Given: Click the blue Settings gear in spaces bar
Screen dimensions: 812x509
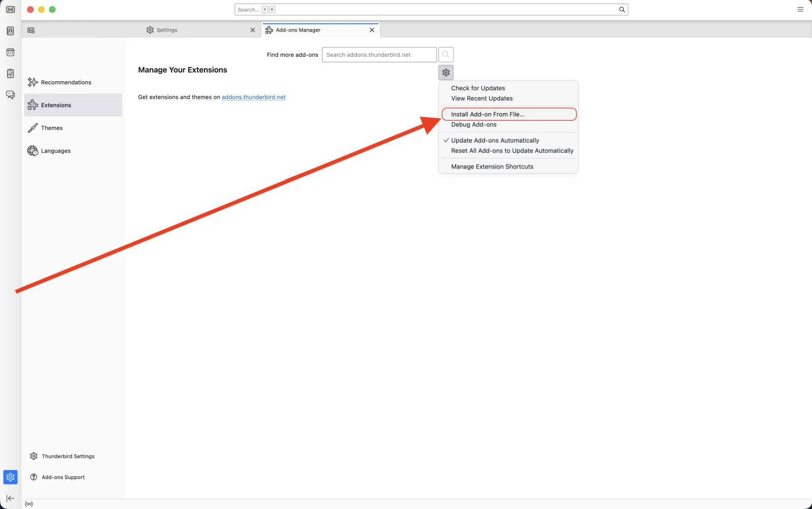Looking at the screenshot, I should point(10,477).
